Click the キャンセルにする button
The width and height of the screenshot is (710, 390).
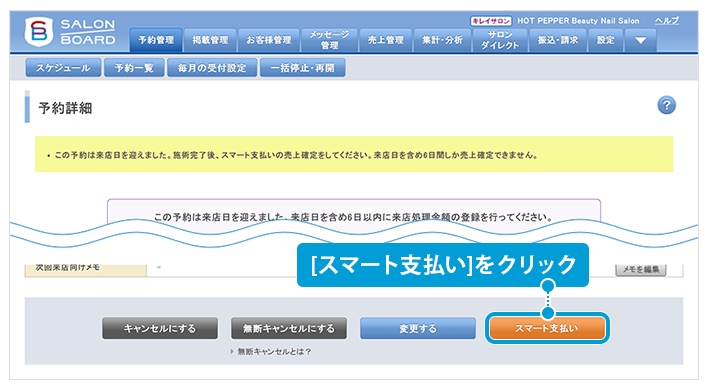tap(160, 328)
